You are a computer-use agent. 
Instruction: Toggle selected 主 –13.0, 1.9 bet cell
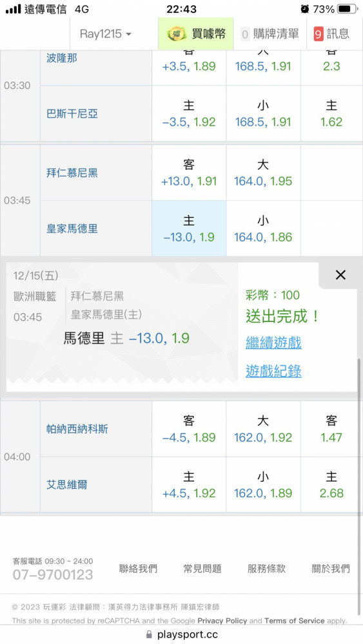click(x=189, y=229)
